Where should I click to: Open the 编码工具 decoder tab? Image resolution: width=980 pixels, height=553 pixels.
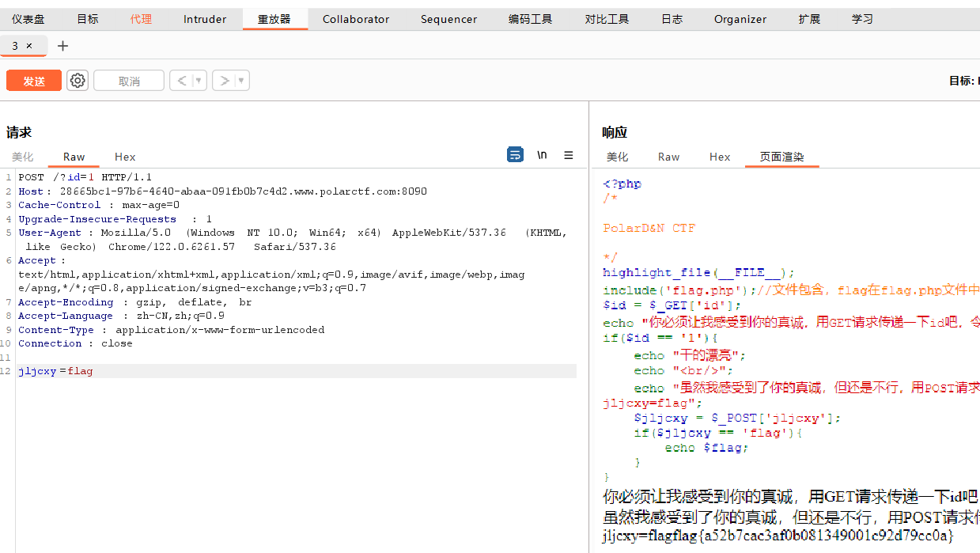[530, 19]
